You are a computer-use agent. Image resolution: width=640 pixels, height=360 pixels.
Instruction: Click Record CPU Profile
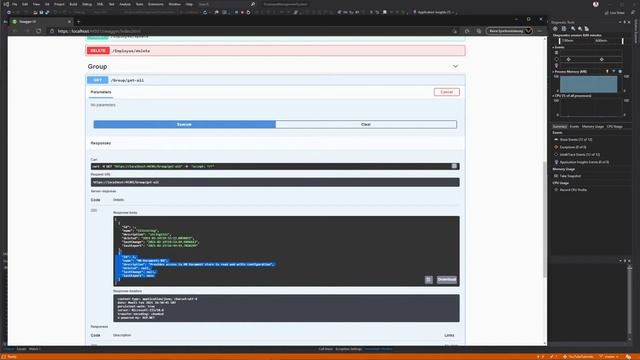point(573,190)
